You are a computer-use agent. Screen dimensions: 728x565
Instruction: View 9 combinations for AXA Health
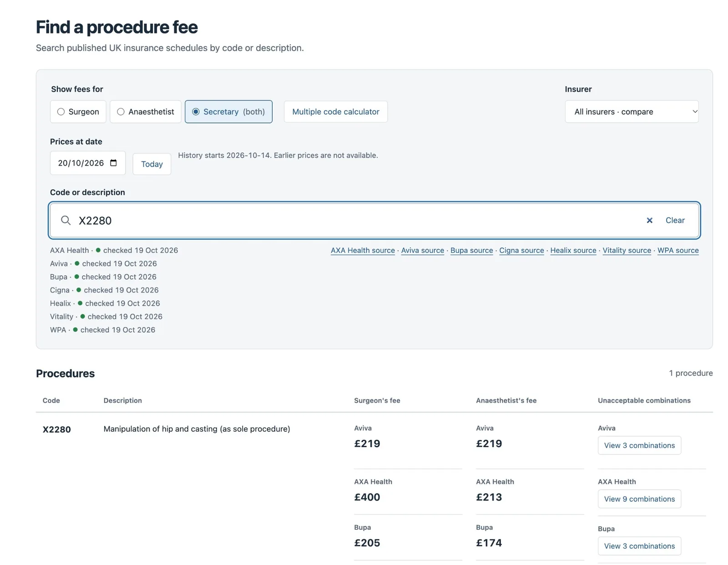(639, 499)
